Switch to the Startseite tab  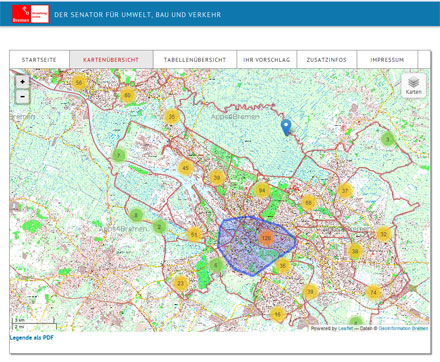(39, 60)
